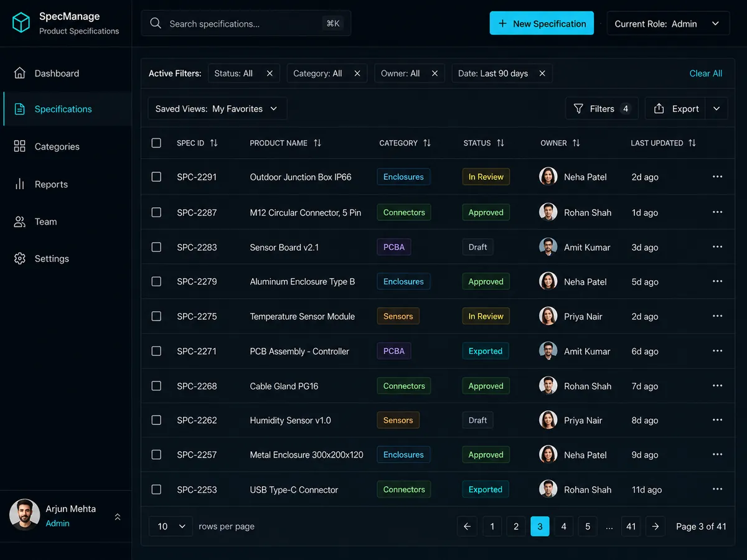Click the New Specification button
This screenshot has height=560, width=747.
[x=542, y=24]
